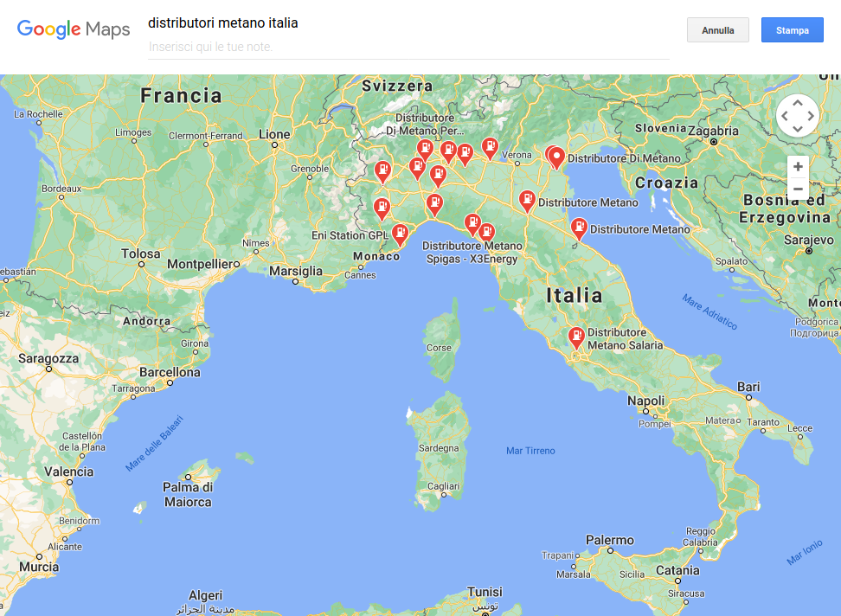Focus the notes field 'Inserisci qui le tue note.'
Image resolution: width=841 pixels, height=616 pixels.
[x=408, y=48]
